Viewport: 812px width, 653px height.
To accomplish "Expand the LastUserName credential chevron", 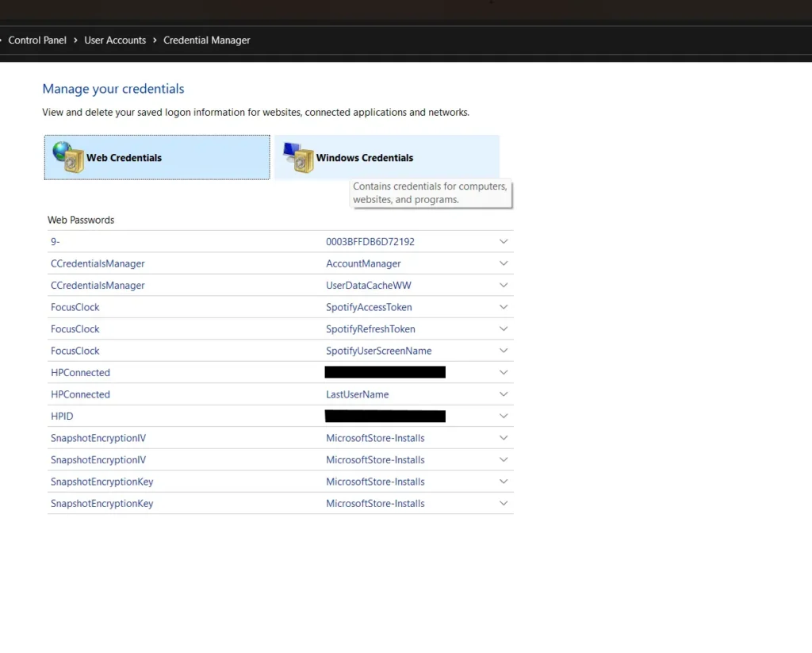I will coord(504,394).
